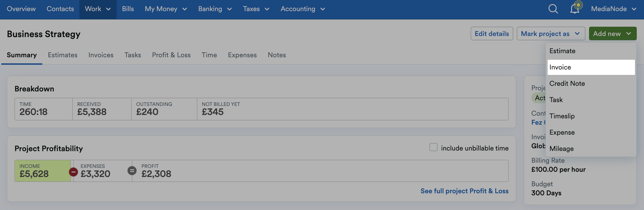This screenshot has width=644, height=210.
Task: Click the Received £5,388 breakdown cell
Action: 102,109
